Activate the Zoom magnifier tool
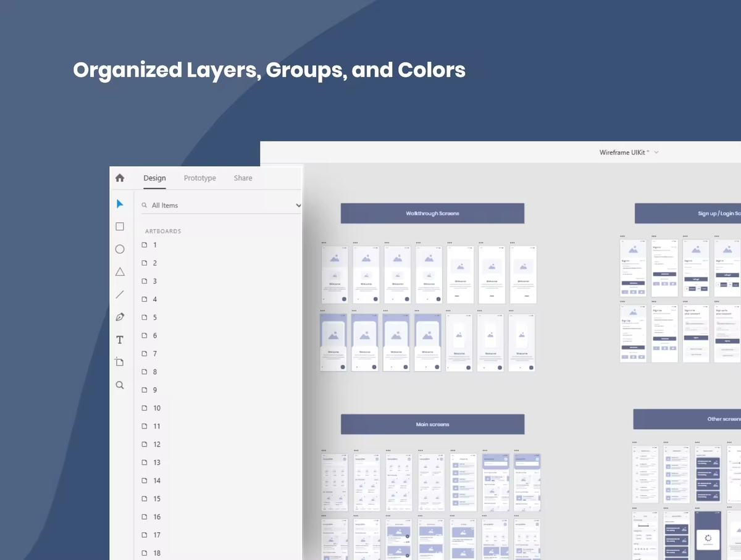741x560 pixels. (x=120, y=385)
